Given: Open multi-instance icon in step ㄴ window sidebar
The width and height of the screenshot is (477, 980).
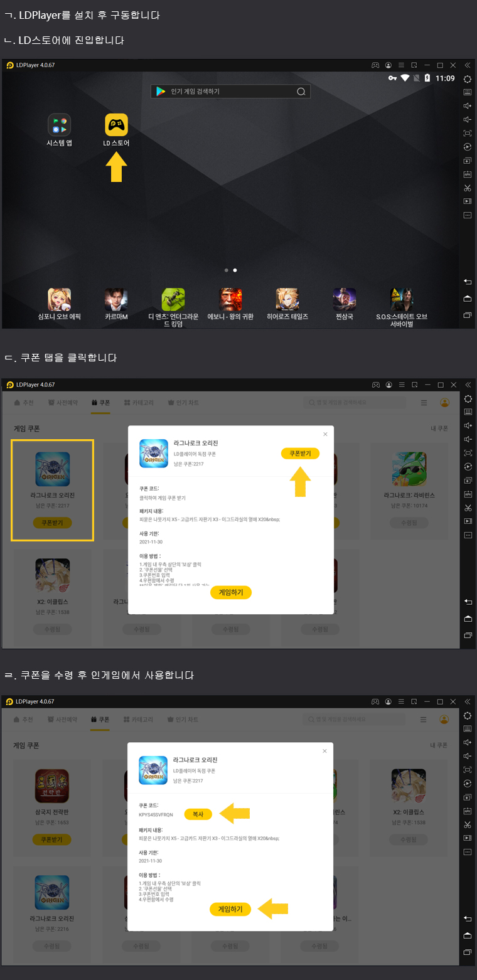Looking at the screenshot, I should (468, 161).
